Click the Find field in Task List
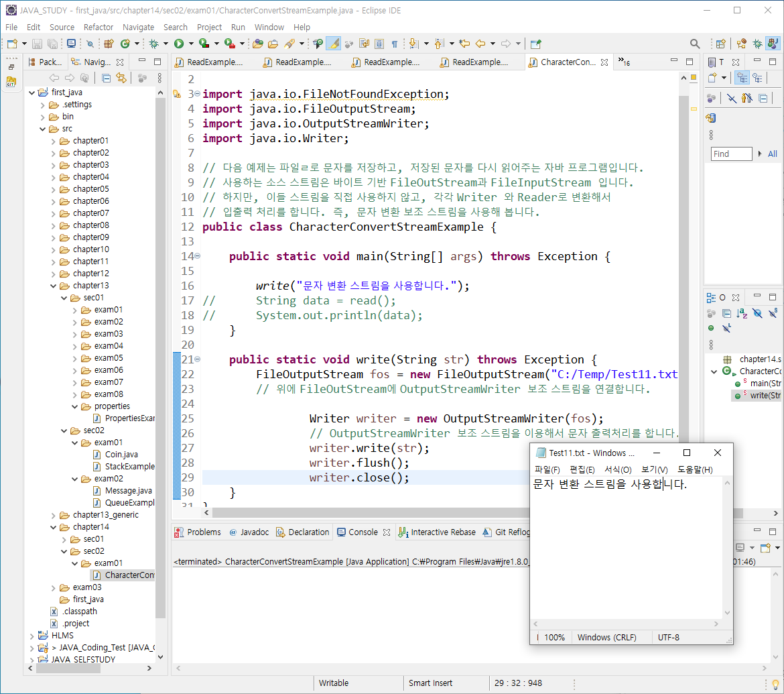This screenshot has height=694, width=784. pos(731,154)
